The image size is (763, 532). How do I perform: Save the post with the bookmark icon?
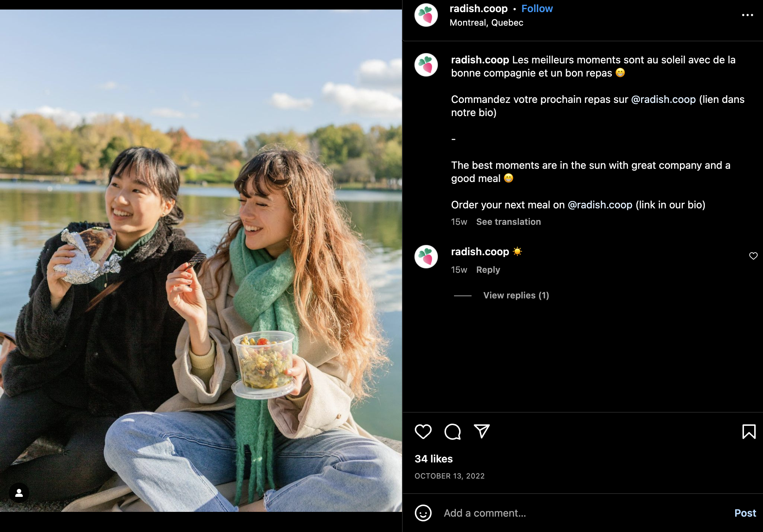[749, 432]
